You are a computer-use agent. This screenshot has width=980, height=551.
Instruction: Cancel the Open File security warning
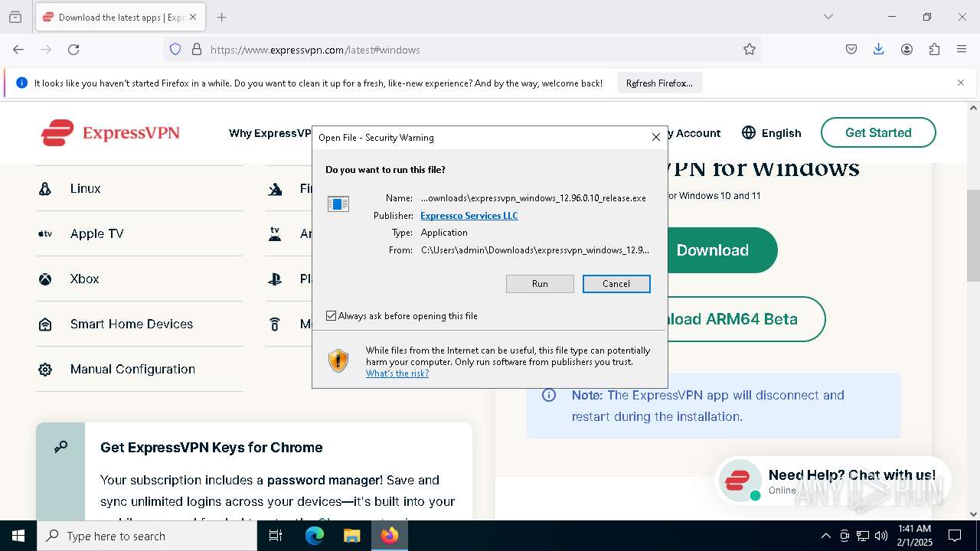[x=616, y=284]
